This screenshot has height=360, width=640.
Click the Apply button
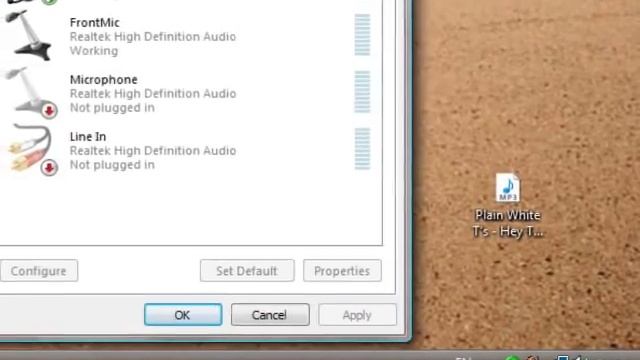357,315
